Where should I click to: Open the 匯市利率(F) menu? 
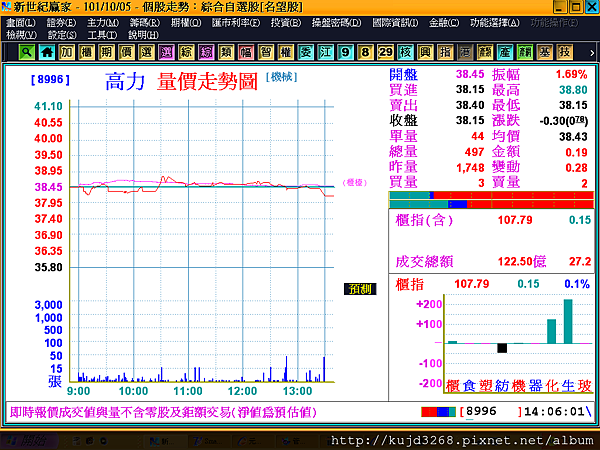click(236, 23)
